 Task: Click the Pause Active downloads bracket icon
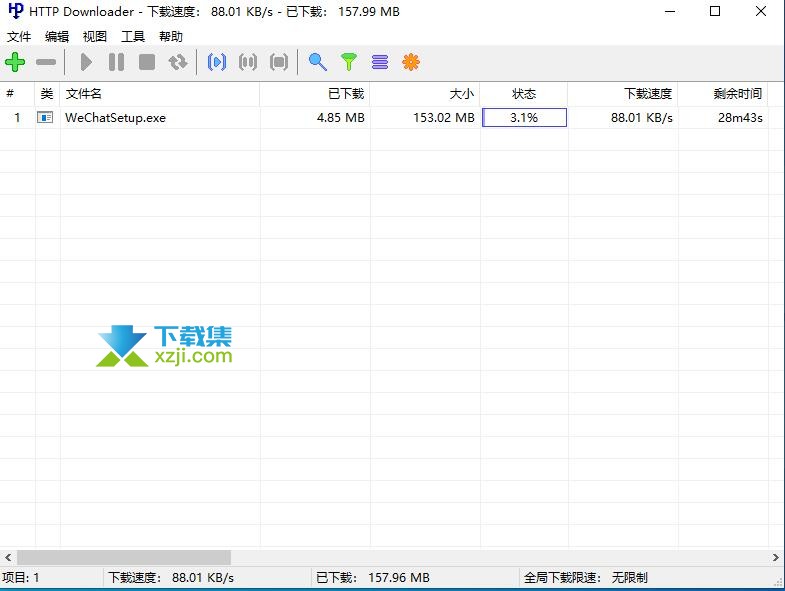click(x=248, y=62)
